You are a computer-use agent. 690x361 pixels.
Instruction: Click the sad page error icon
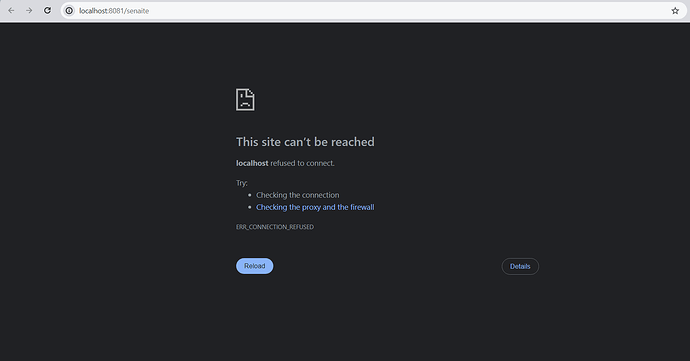coord(245,99)
